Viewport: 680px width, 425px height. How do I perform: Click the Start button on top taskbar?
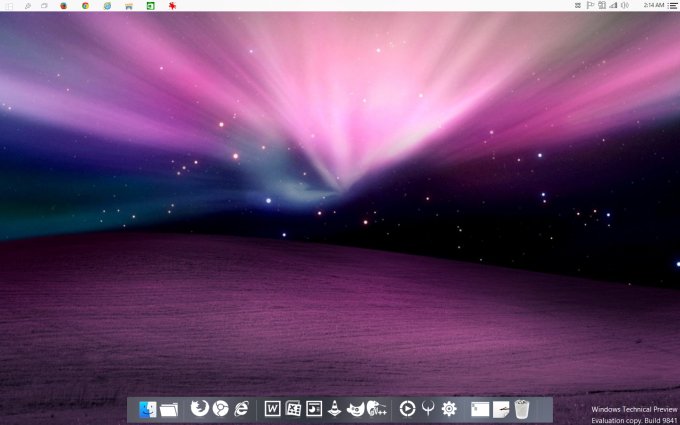[x=9, y=6]
